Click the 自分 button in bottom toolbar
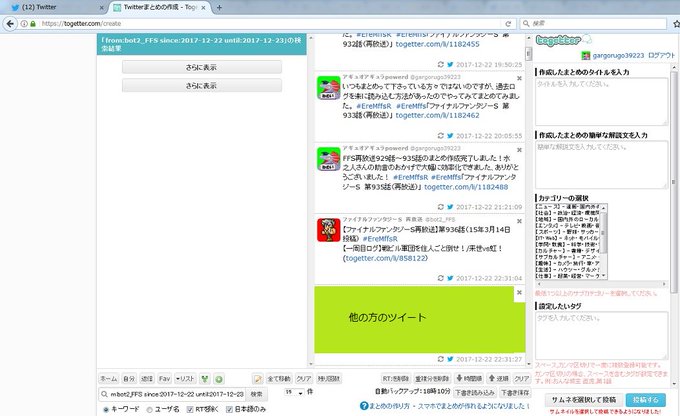Image resolution: width=680 pixels, height=416 pixels. (x=129, y=379)
